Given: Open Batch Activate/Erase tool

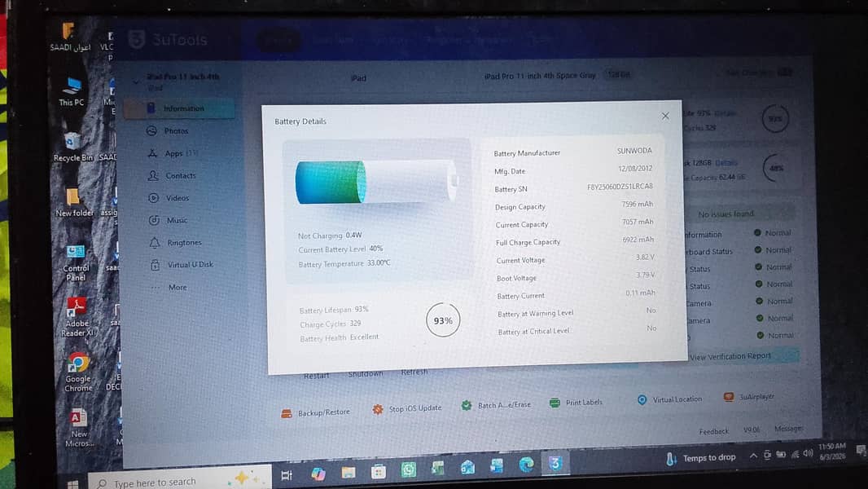Looking at the screenshot, I should click(x=496, y=405).
